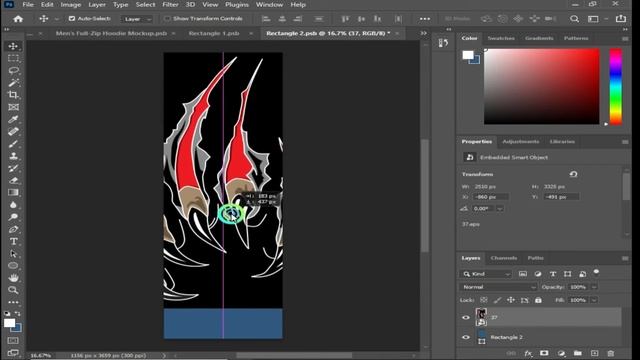The width and height of the screenshot is (640, 360).
Task: Select the Magic Wand tool
Action: [13, 82]
